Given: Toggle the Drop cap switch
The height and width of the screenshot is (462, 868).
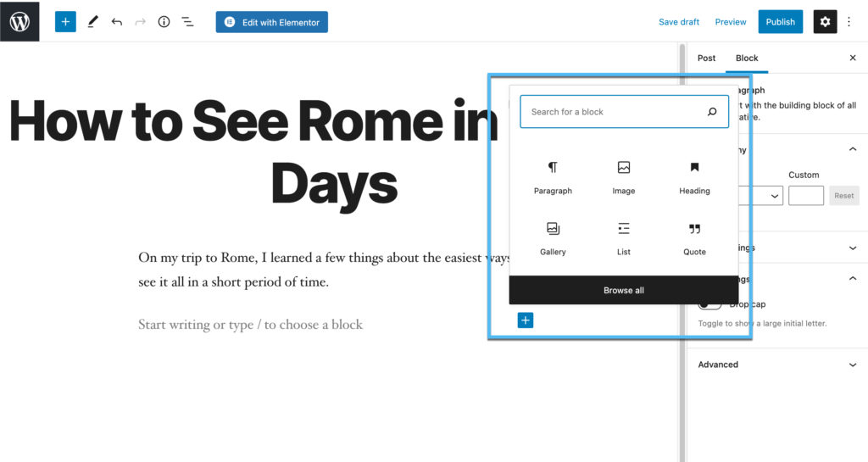Looking at the screenshot, I should pyautogui.click(x=710, y=303).
